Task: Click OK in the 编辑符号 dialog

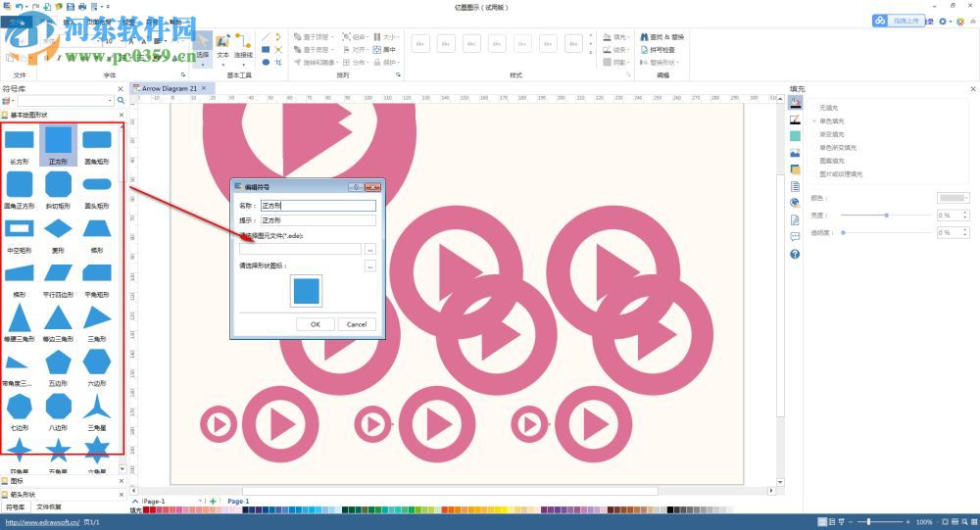Action: click(x=315, y=323)
